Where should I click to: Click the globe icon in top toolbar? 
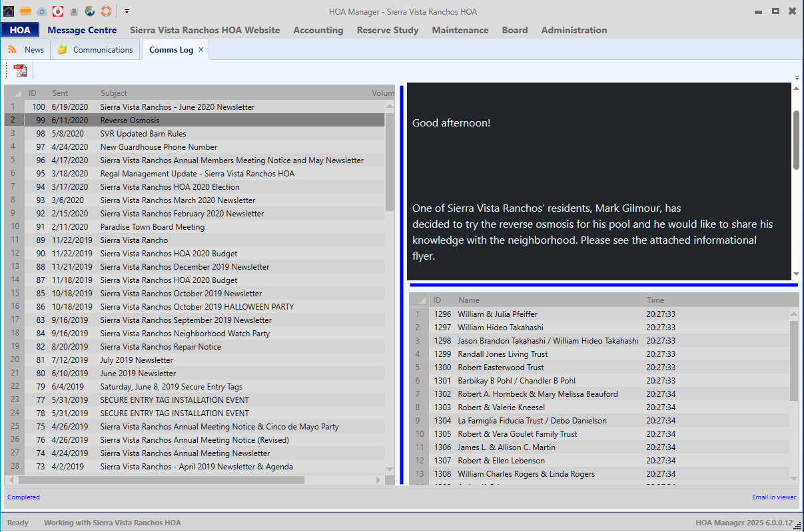90,11
